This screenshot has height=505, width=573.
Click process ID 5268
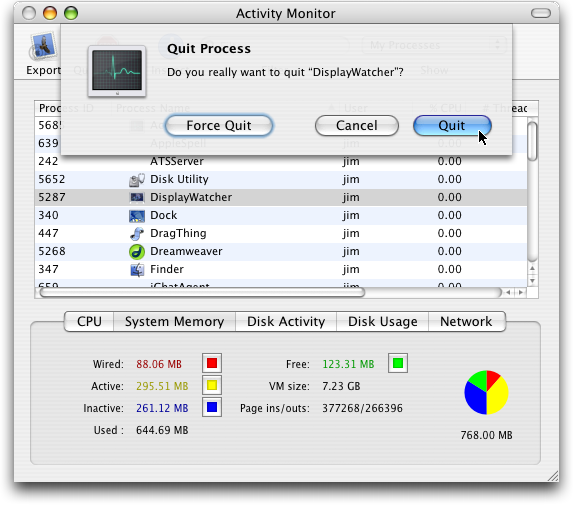point(52,251)
